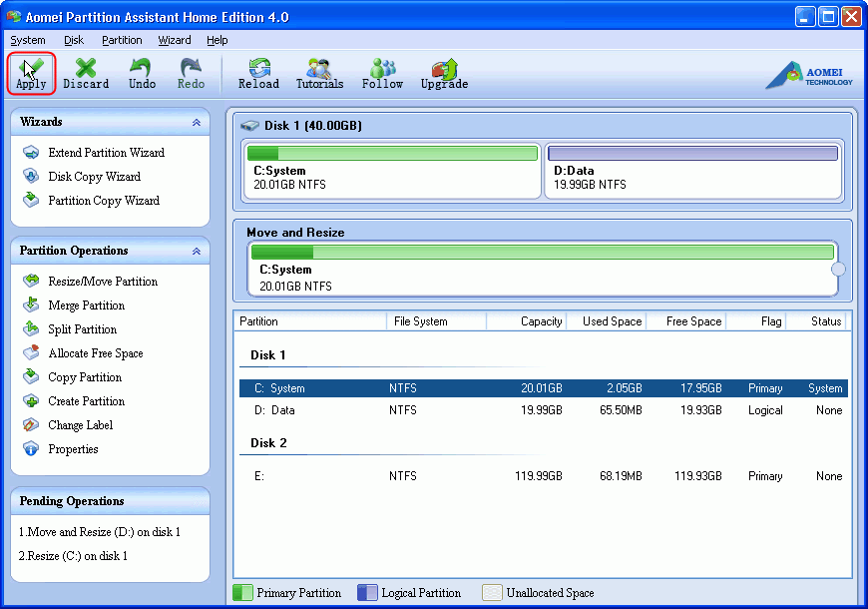This screenshot has width=868, height=609.
Task: Start the Disk Copy Wizard
Action: pyautogui.click(x=94, y=177)
